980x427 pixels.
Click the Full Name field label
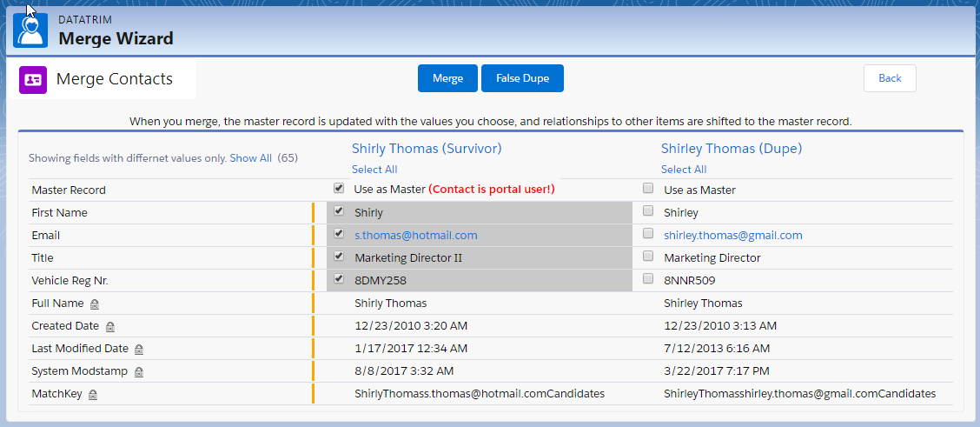[x=57, y=304]
